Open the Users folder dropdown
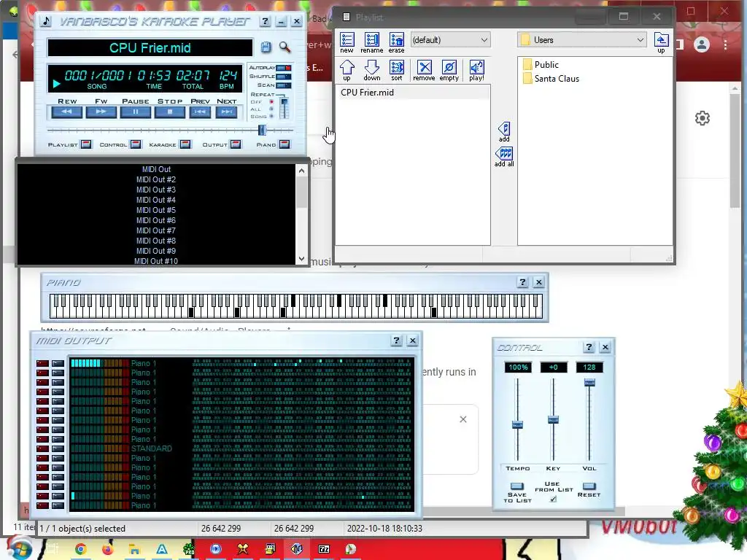Screen dimensions: 747x560 click(581, 40)
